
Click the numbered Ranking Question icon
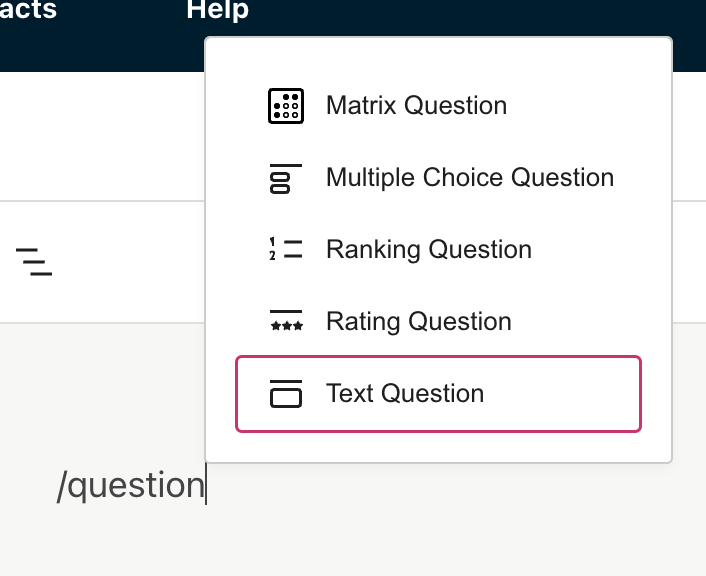pyautogui.click(x=286, y=250)
